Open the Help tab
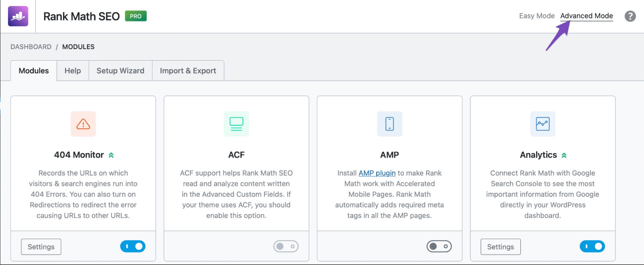 (73, 71)
